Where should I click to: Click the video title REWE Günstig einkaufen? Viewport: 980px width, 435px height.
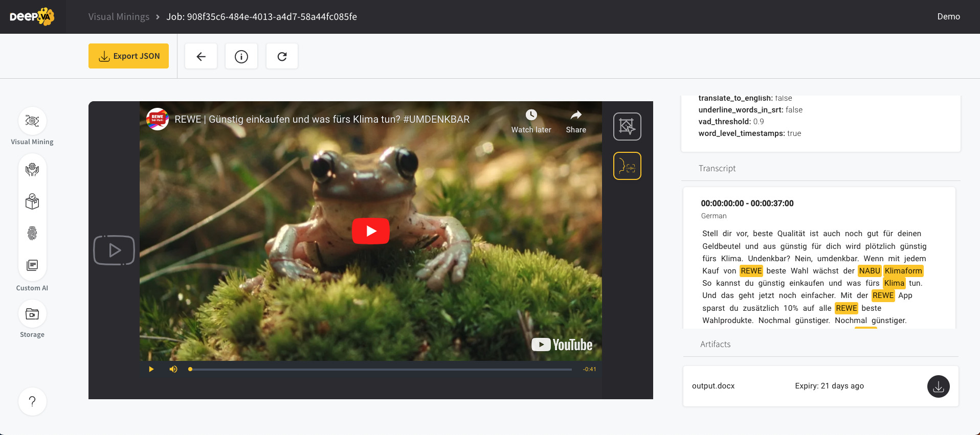click(322, 119)
